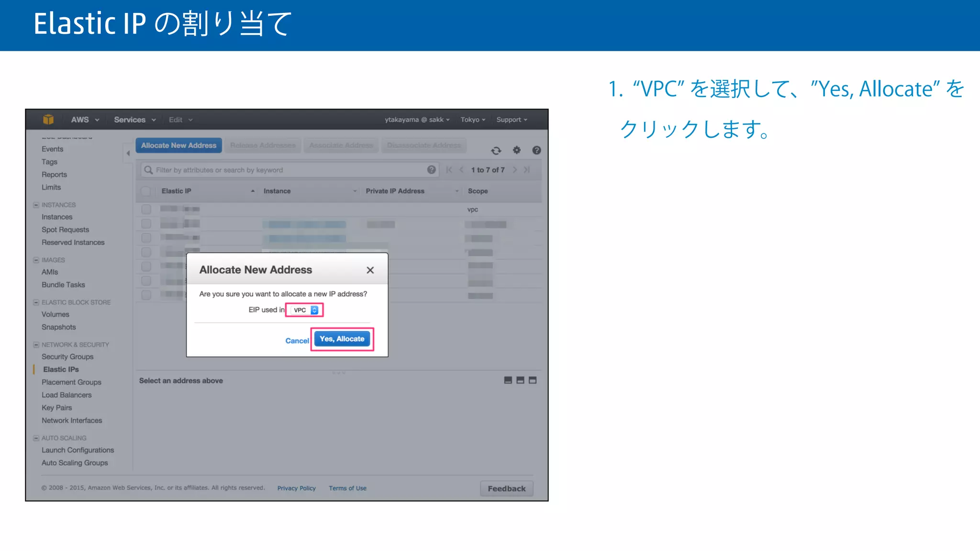Click the filter by attributes search field
This screenshot has height=551, width=980.
point(290,170)
